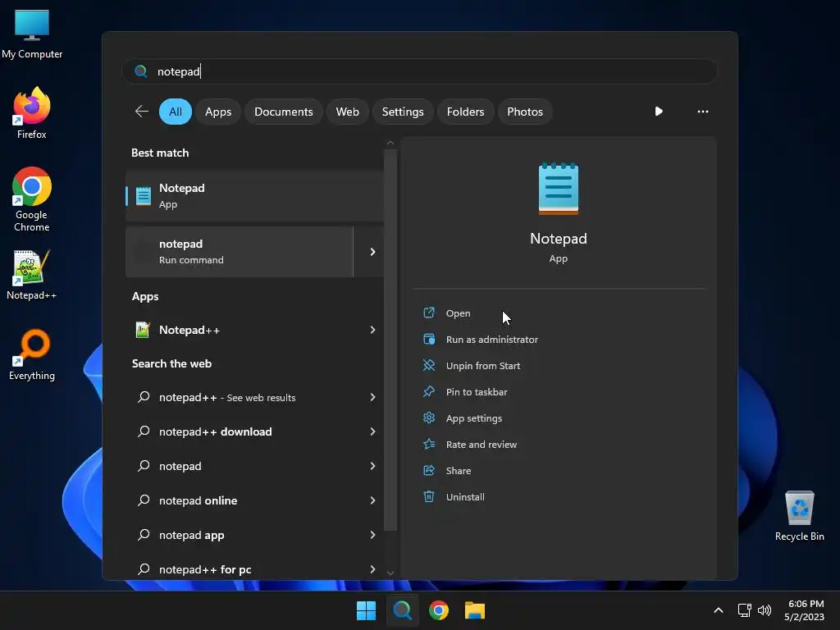840x630 pixels.
Task: Switch to the Documents filter tab
Action: [283, 112]
